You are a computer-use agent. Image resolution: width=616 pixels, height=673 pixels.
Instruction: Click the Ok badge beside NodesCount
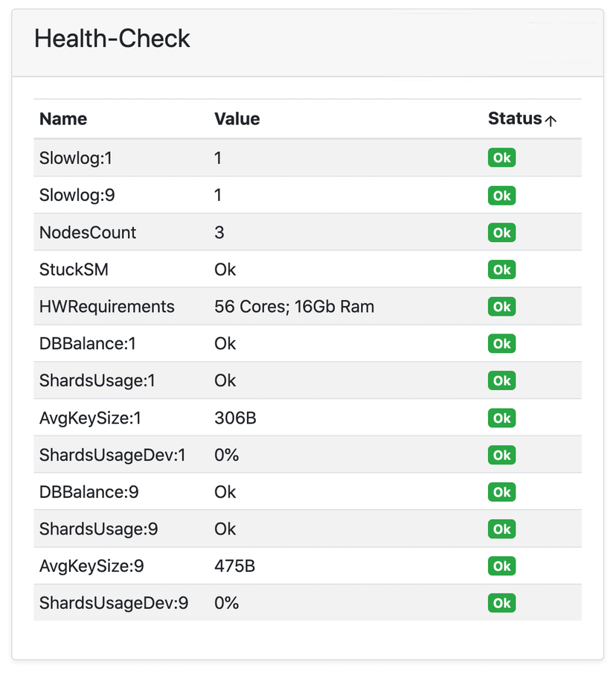[501, 232]
